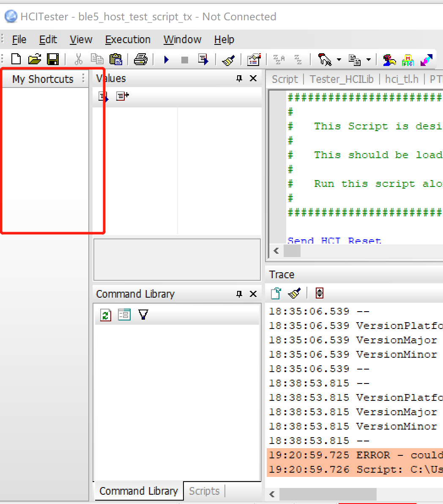Click the Send_HCI_Reset line in script
443x504 pixels.
coord(334,241)
